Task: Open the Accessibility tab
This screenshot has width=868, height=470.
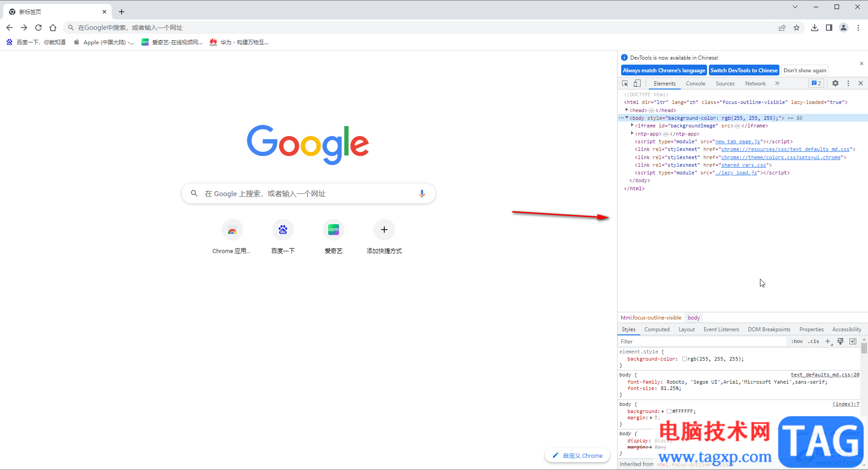Action: click(847, 329)
